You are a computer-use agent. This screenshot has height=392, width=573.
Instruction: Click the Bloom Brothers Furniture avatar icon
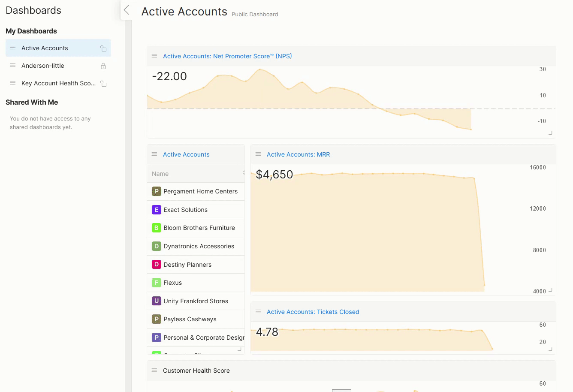(157, 228)
